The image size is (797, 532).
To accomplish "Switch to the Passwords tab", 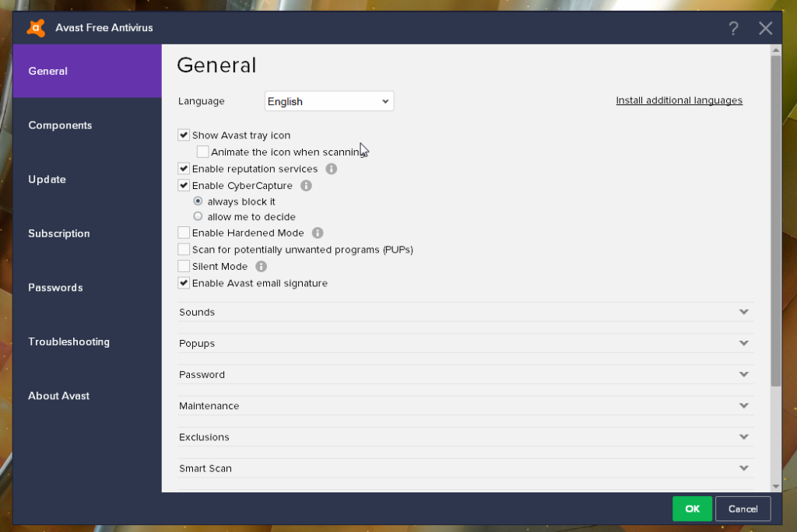I will click(x=87, y=288).
